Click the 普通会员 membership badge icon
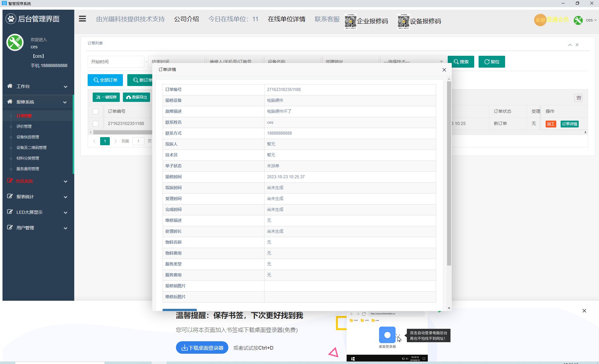This screenshot has height=364, width=599. (540, 20)
